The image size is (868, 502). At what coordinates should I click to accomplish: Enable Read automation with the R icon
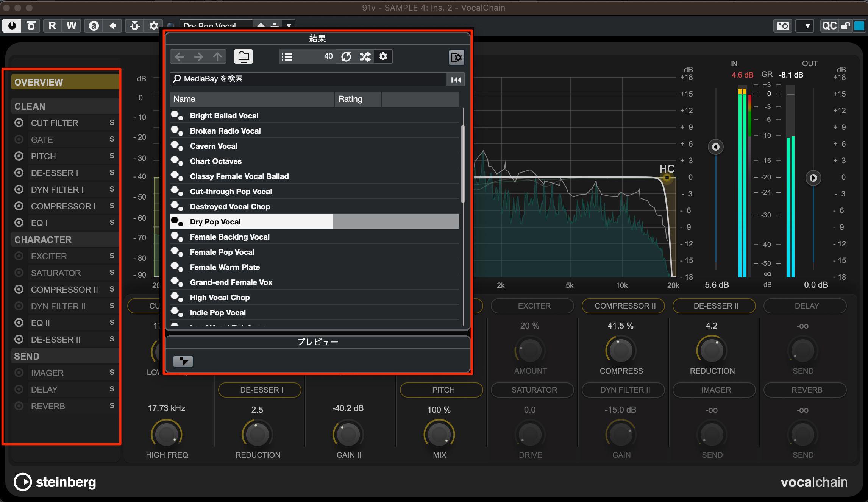(x=52, y=25)
